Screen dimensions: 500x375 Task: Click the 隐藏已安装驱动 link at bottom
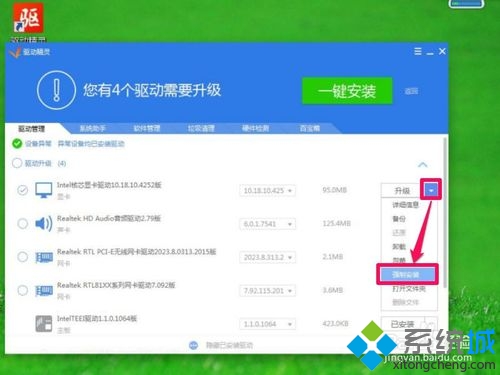click(x=229, y=345)
